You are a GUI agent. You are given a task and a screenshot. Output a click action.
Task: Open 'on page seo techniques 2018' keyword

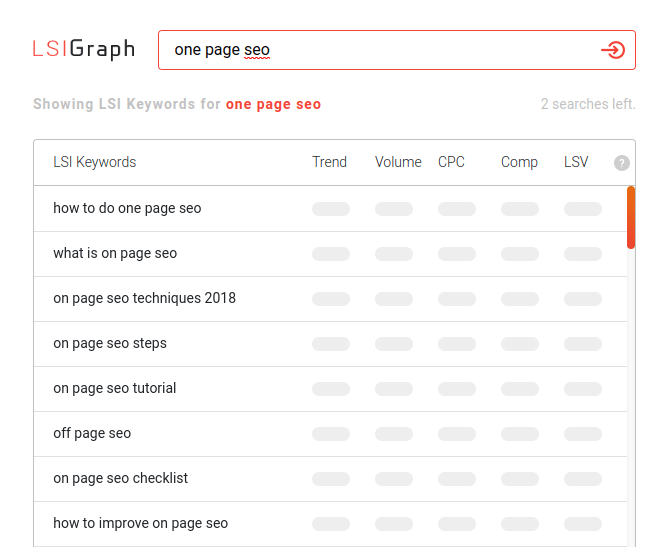pyautogui.click(x=144, y=298)
